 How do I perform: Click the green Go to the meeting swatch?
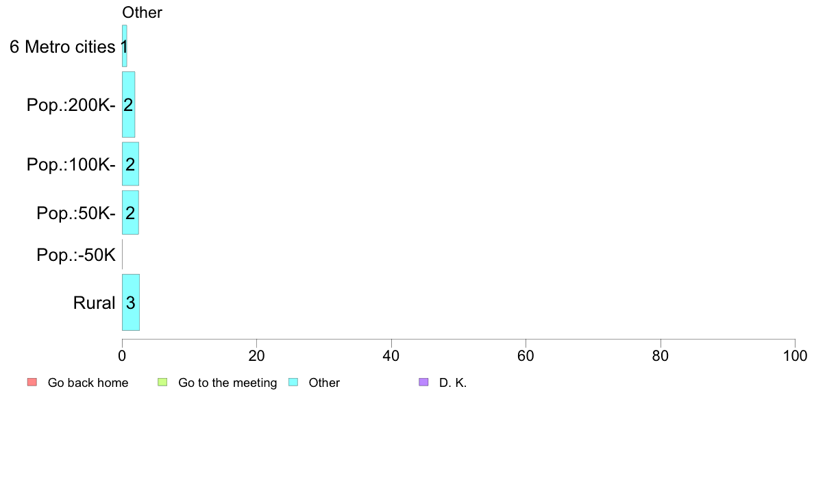pos(162,383)
